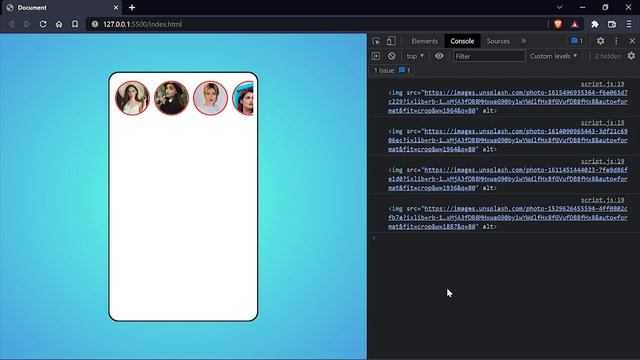Open script.js:19 link of fourth log

point(602,200)
